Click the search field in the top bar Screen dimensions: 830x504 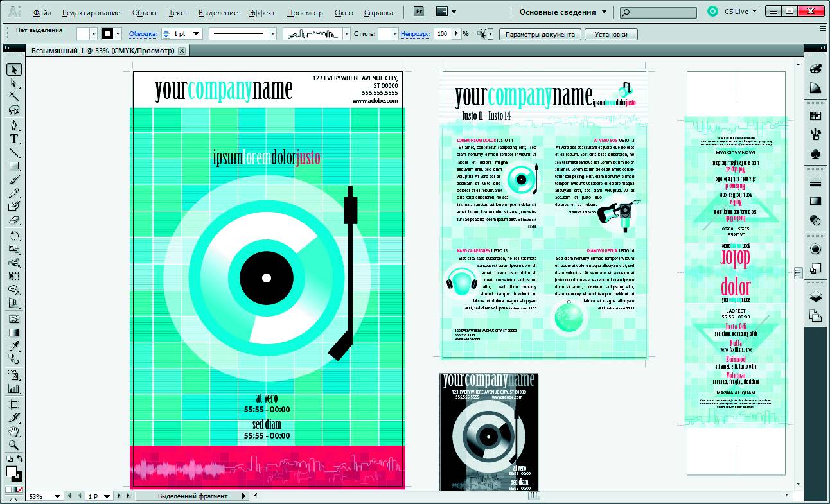pyautogui.click(x=658, y=12)
